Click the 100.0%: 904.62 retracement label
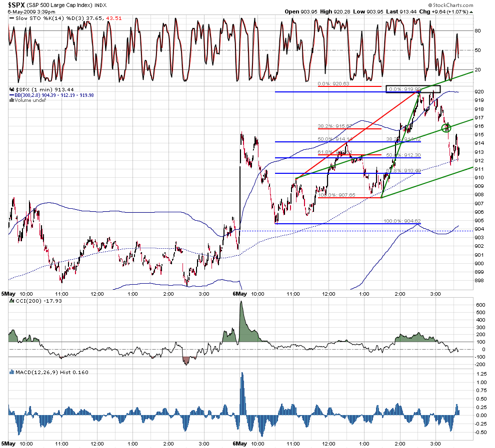The width and height of the screenshot is (495, 448). 402,221
